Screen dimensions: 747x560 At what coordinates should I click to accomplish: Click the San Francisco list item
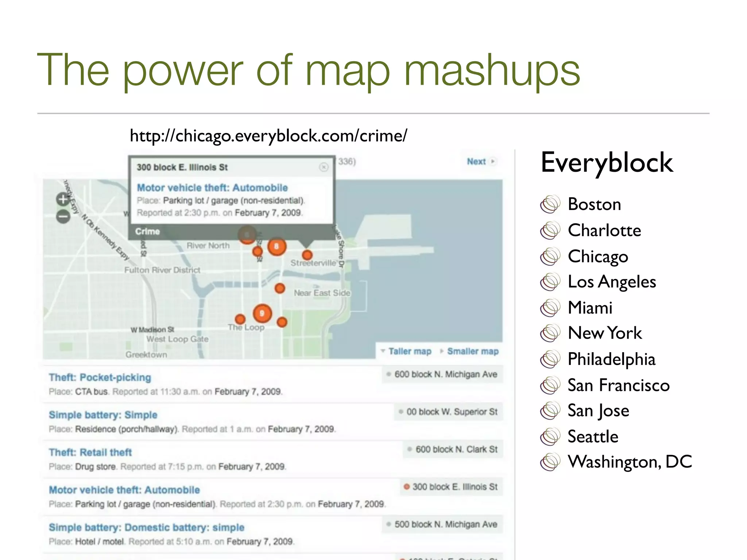[619, 385]
